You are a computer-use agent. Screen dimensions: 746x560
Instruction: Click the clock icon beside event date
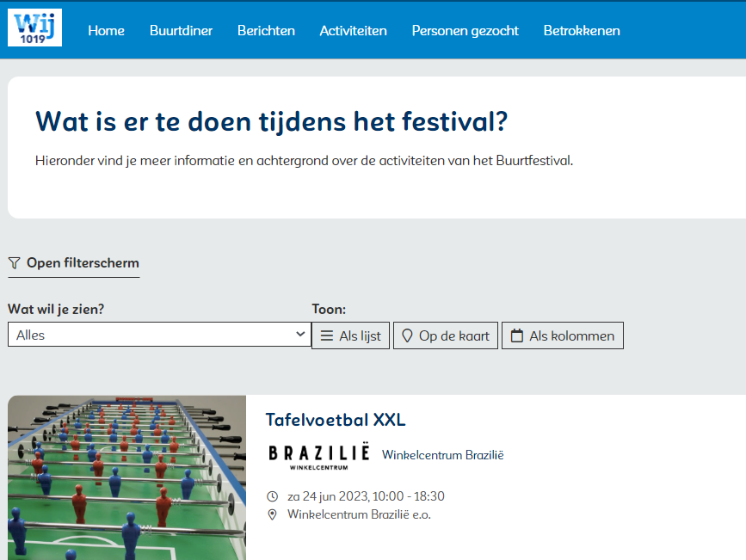point(273,496)
